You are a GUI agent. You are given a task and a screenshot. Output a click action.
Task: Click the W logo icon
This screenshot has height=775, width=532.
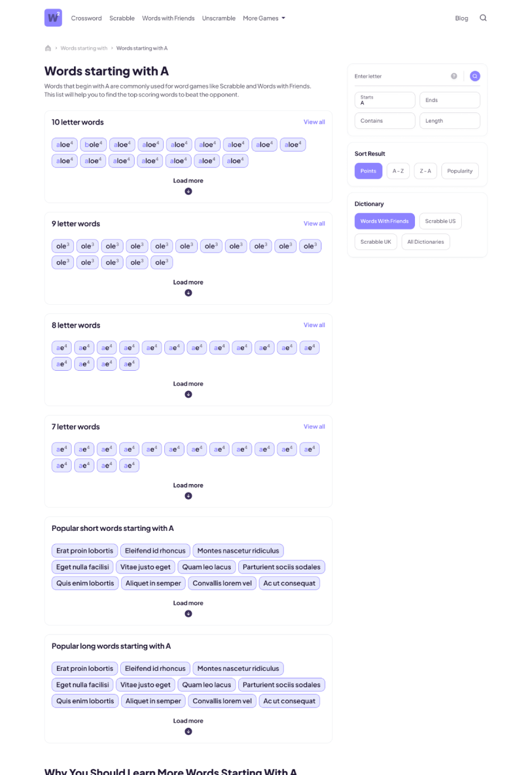click(x=53, y=18)
